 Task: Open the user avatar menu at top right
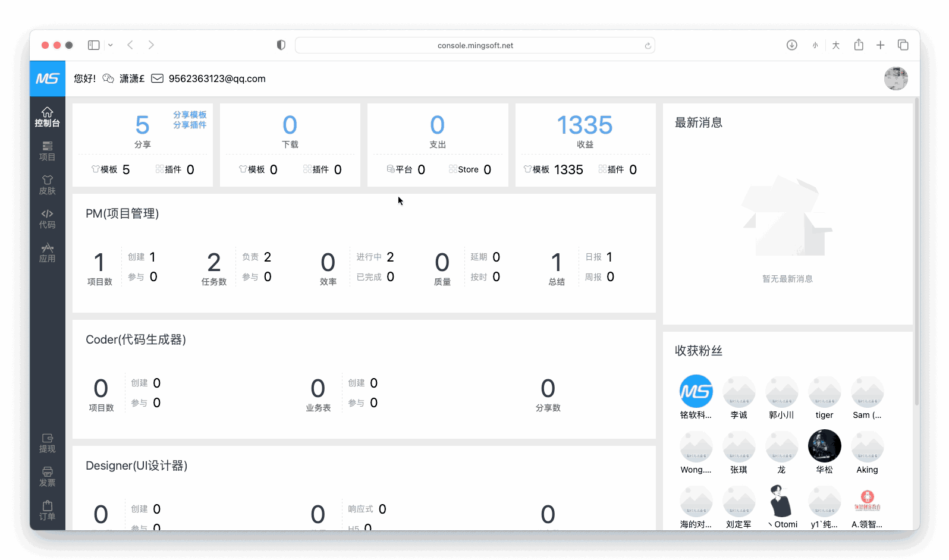895,78
